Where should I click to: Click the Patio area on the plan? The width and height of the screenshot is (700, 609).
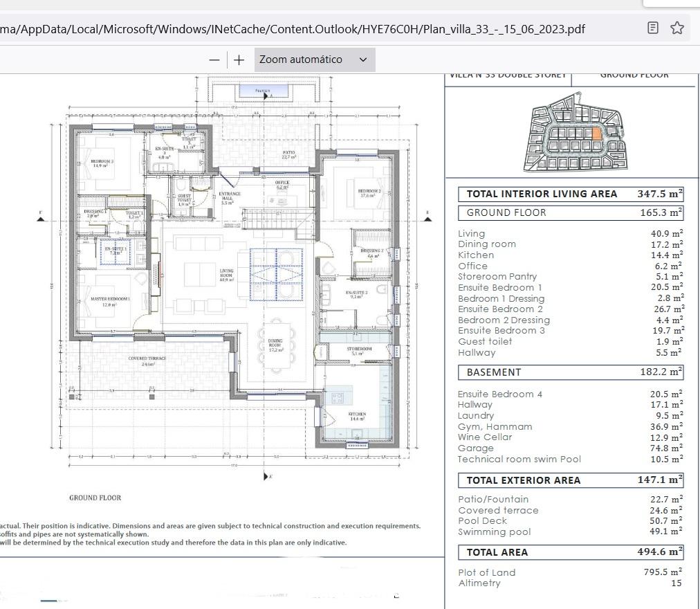pos(288,154)
